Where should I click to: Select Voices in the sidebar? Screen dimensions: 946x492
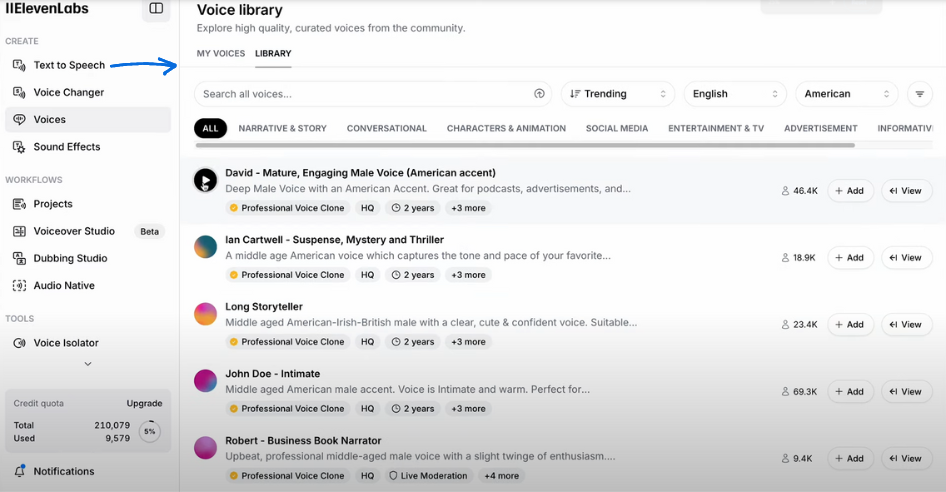pyautogui.click(x=88, y=120)
